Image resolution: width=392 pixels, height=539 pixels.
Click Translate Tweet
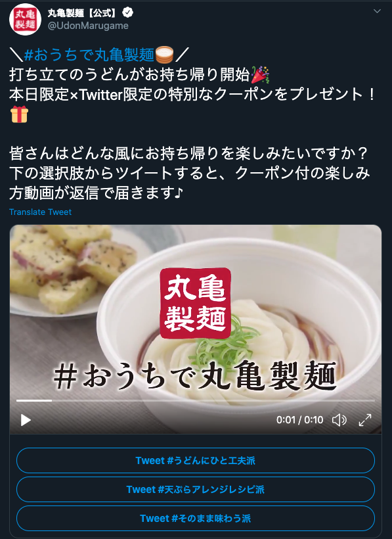40,212
